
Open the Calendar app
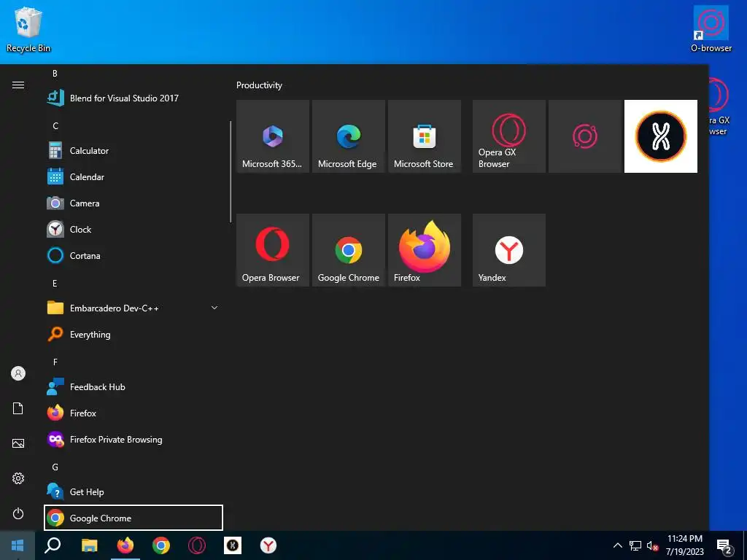point(133,176)
